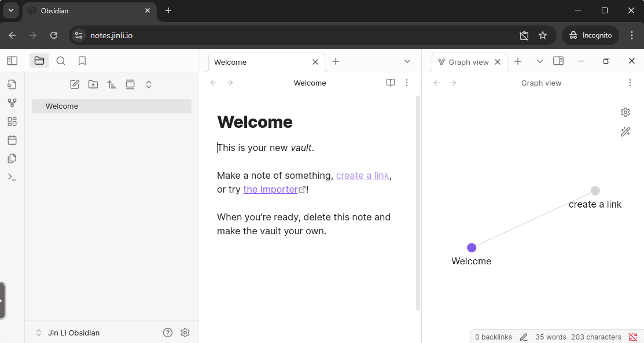Reload the browser page
The image size is (644, 343).
click(54, 35)
